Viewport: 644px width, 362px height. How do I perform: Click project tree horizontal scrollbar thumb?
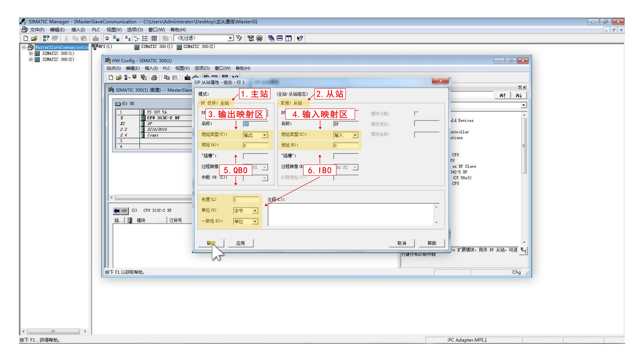[x=53, y=331]
